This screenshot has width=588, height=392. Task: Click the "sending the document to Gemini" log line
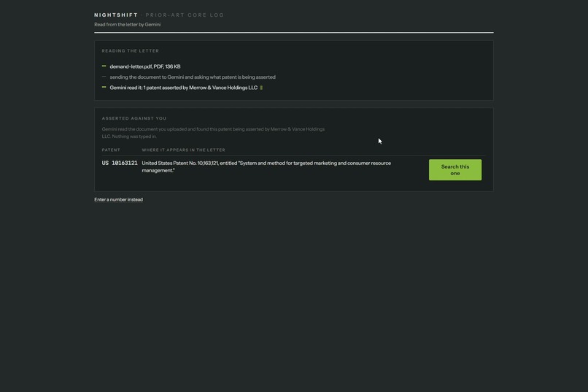click(x=193, y=77)
